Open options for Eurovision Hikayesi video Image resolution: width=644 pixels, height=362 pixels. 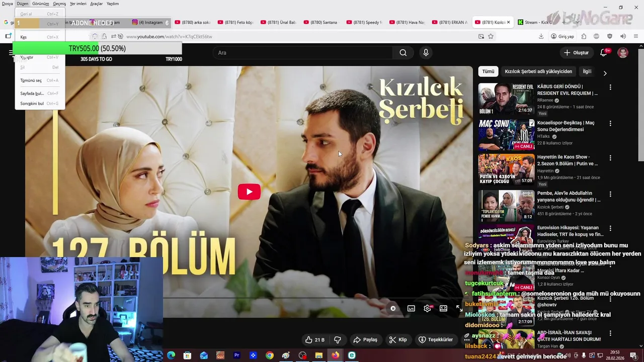[610, 228]
